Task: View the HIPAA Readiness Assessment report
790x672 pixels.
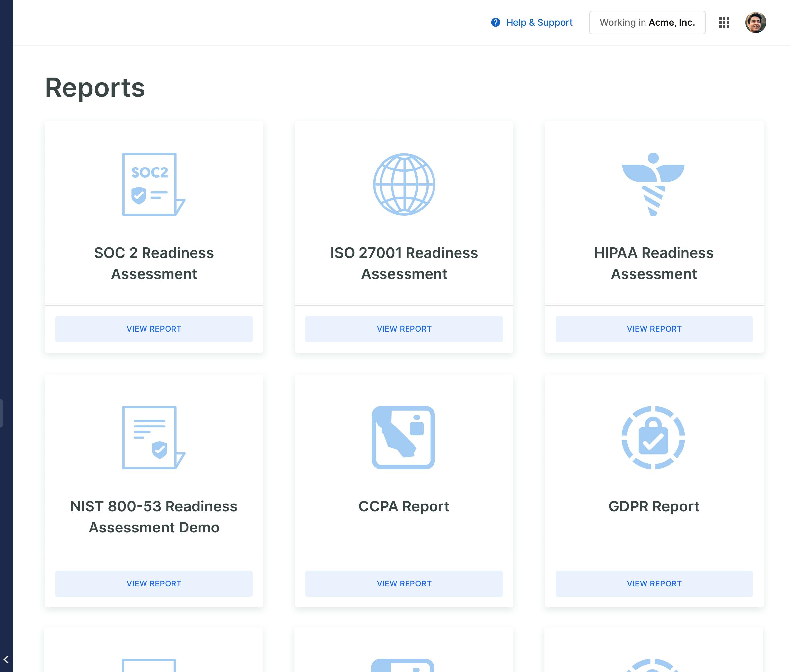Action: click(x=654, y=329)
